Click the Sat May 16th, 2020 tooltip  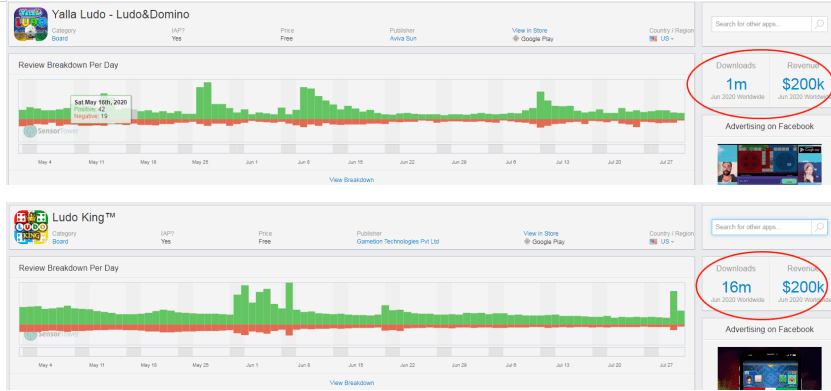point(101,109)
